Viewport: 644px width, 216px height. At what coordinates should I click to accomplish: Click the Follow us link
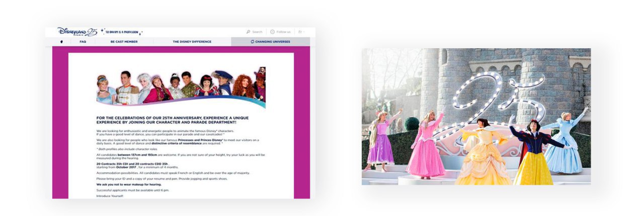coord(283,32)
